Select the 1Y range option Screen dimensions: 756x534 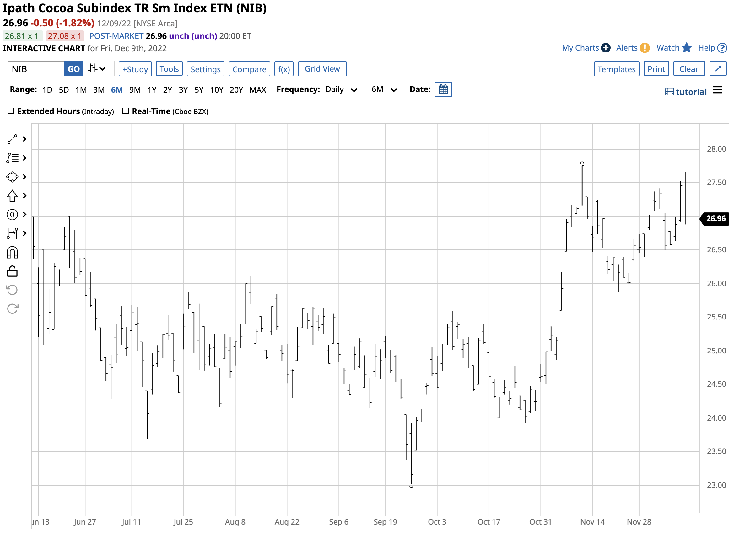pyautogui.click(x=152, y=90)
